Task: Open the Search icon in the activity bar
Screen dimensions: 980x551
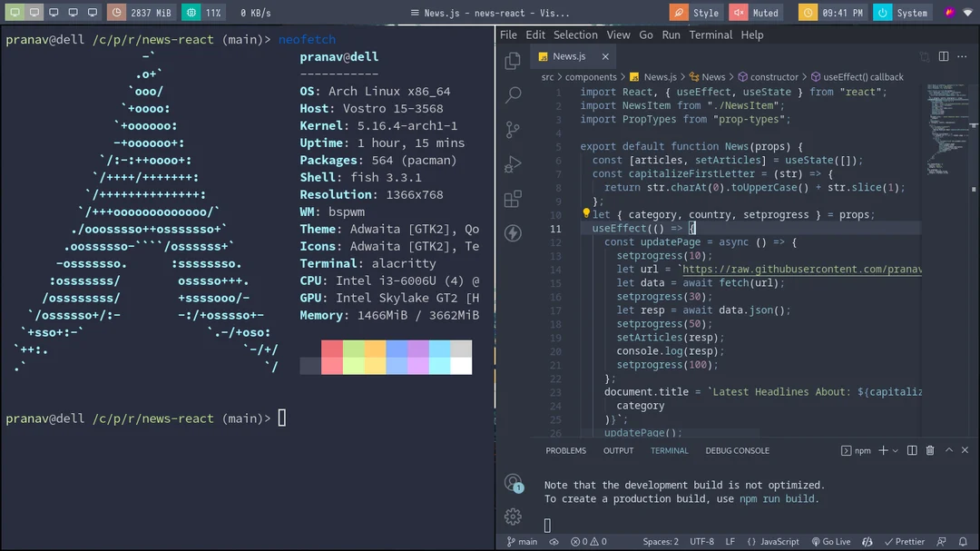Action: [512, 94]
